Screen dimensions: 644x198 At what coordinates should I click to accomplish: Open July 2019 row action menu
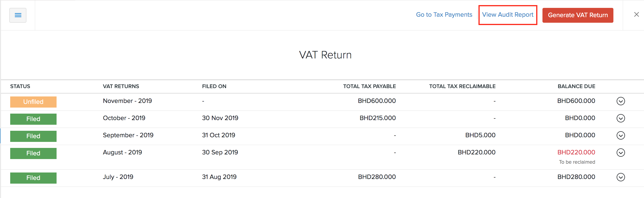coord(621,177)
